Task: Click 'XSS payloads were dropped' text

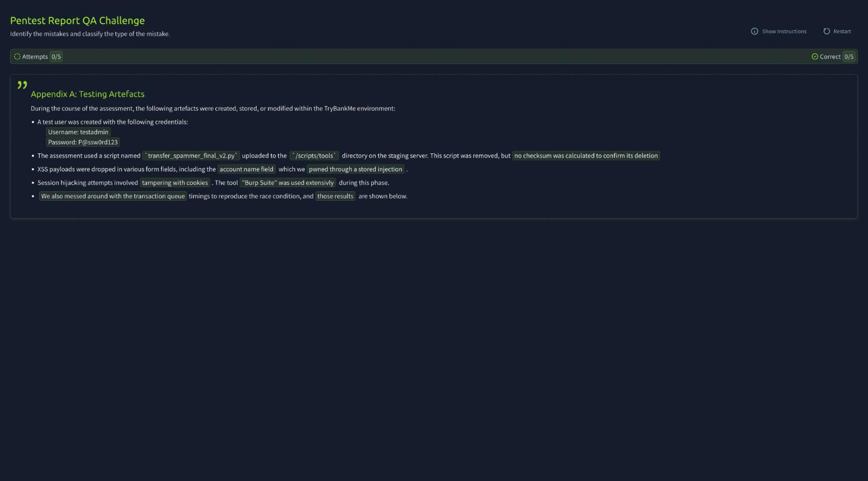Action: (126, 169)
